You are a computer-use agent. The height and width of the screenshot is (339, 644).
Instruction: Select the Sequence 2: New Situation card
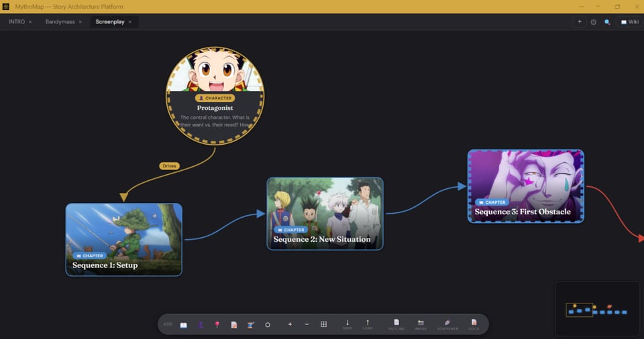(325, 214)
